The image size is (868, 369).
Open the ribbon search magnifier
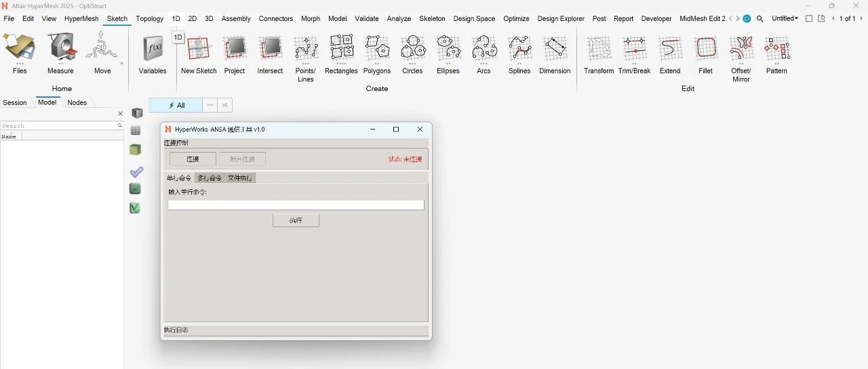[x=760, y=19]
